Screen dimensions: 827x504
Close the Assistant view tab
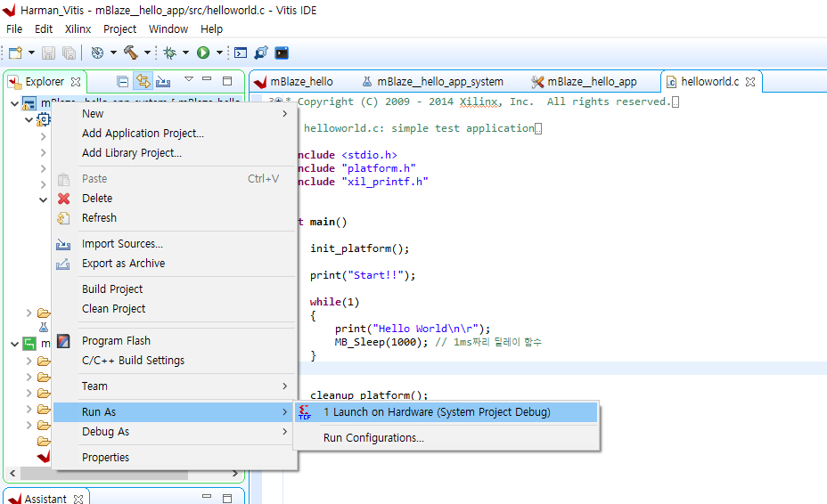pyautogui.click(x=78, y=499)
